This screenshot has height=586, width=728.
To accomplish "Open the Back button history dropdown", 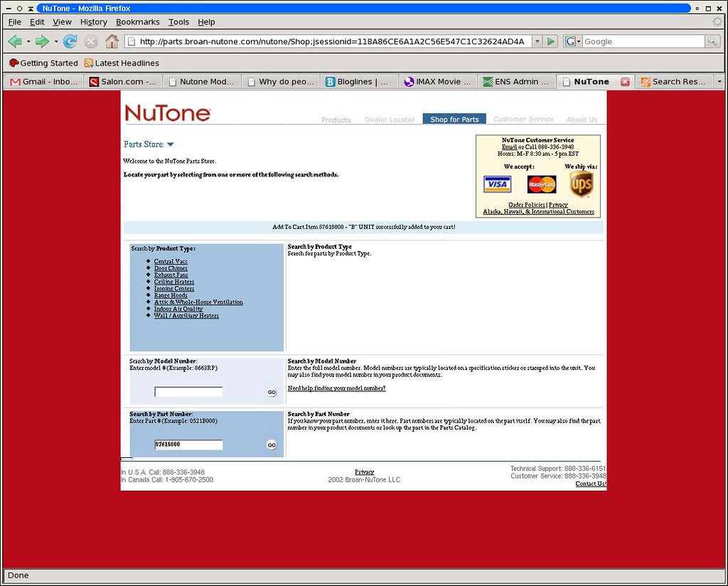I will click(28, 41).
